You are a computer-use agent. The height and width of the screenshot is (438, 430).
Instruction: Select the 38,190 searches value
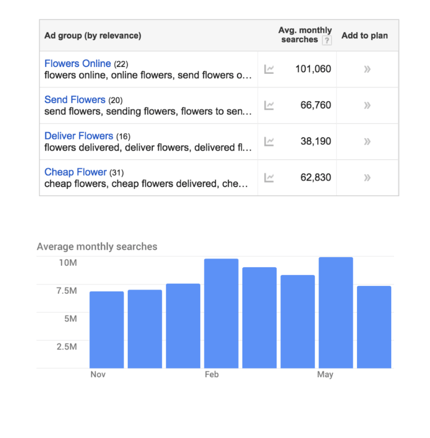(316, 141)
